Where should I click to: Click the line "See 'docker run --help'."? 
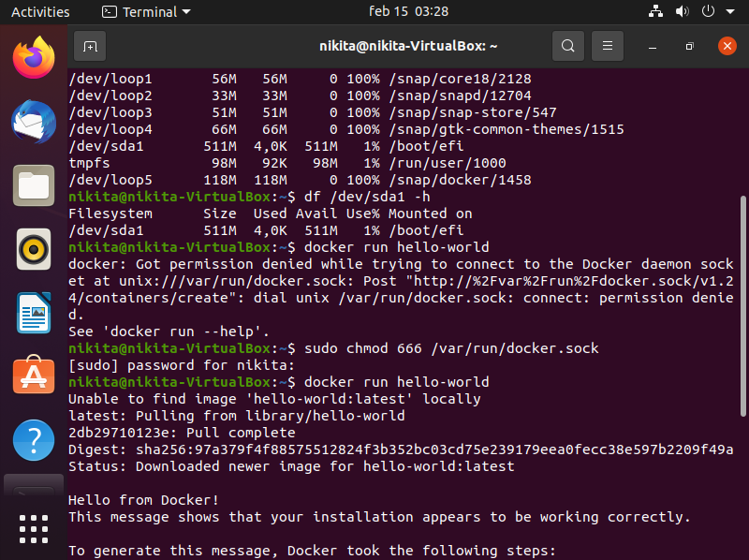169,332
